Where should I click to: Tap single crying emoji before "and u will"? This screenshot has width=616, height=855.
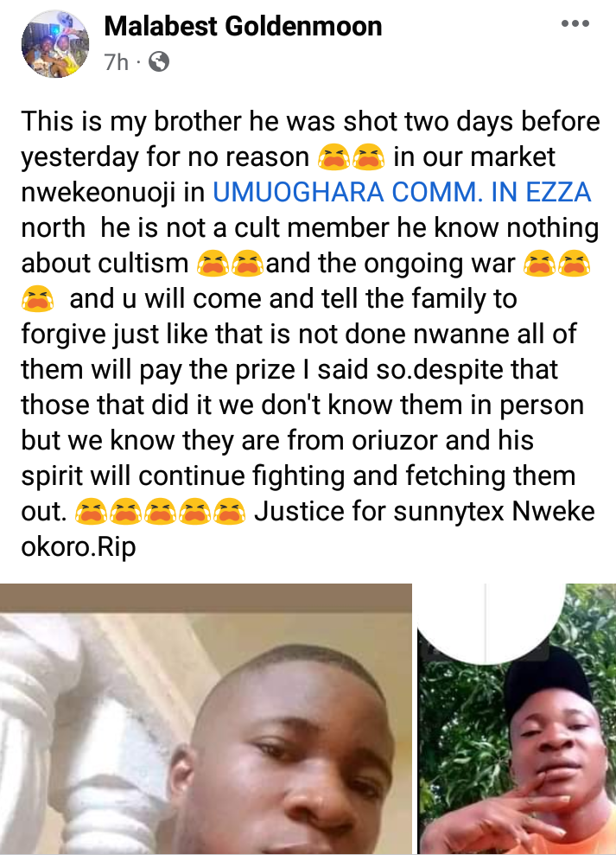[x=38, y=299]
